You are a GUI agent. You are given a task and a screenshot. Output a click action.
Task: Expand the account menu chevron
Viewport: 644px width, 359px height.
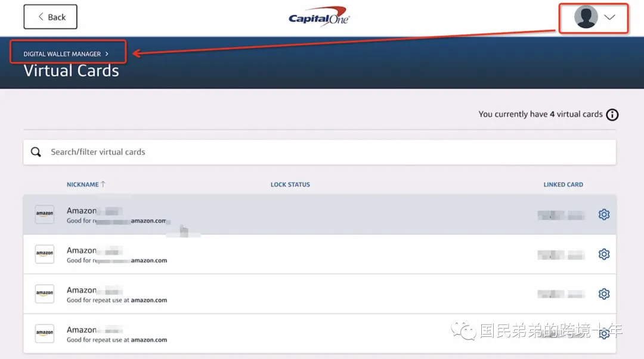[609, 17]
